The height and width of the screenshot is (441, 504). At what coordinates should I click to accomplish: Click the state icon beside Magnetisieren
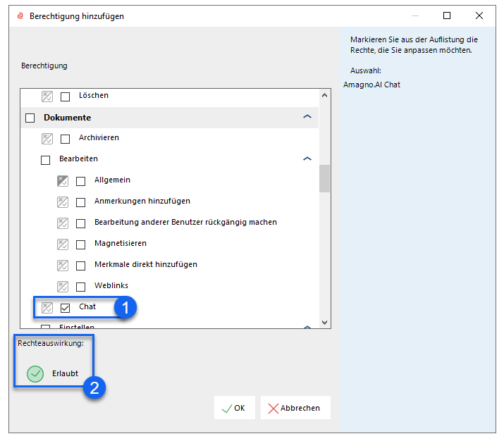click(x=63, y=244)
